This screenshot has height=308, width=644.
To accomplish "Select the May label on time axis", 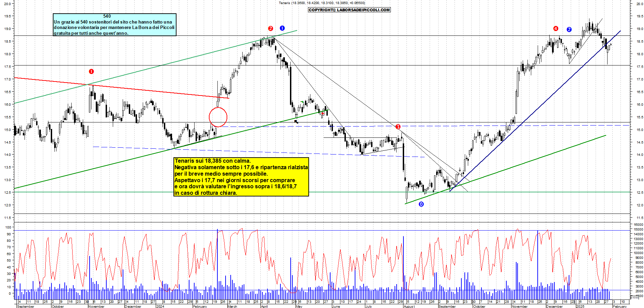I will pos(299,306).
